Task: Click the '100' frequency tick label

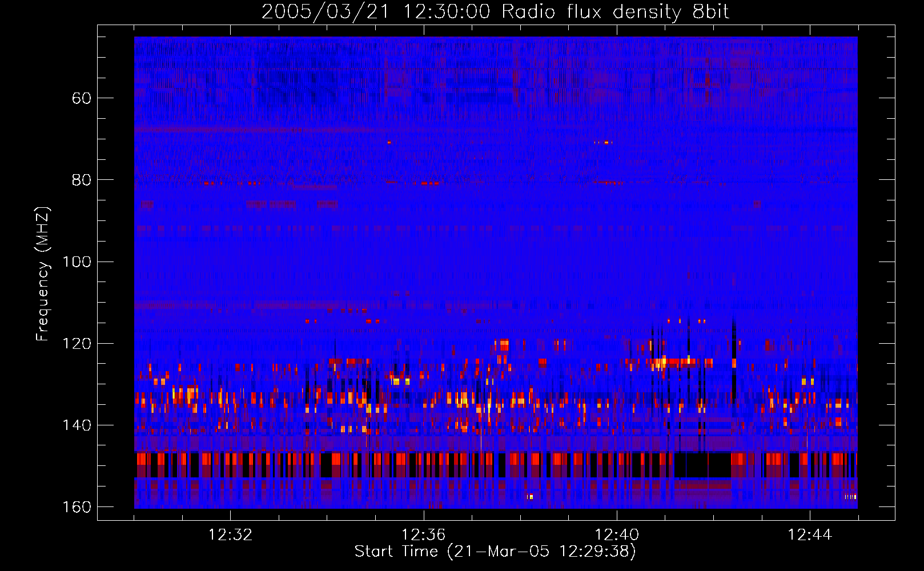Action: pyautogui.click(x=77, y=262)
